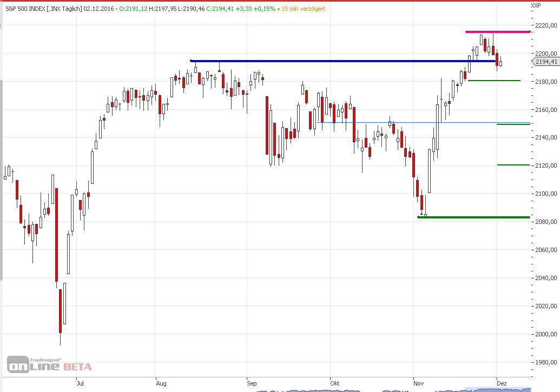Click the close value C:2194,41 in the header
Image resolution: width=560 pixels, height=392 pixels.
click(x=220, y=9)
